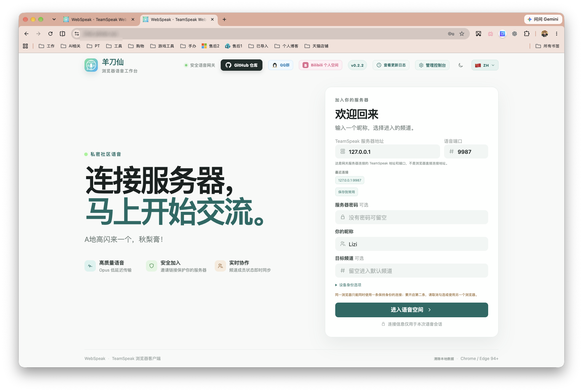Viewport: 583px width, 392px height.
Task: Open the 工具 bookmarks folder
Action: (x=114, y=46)
